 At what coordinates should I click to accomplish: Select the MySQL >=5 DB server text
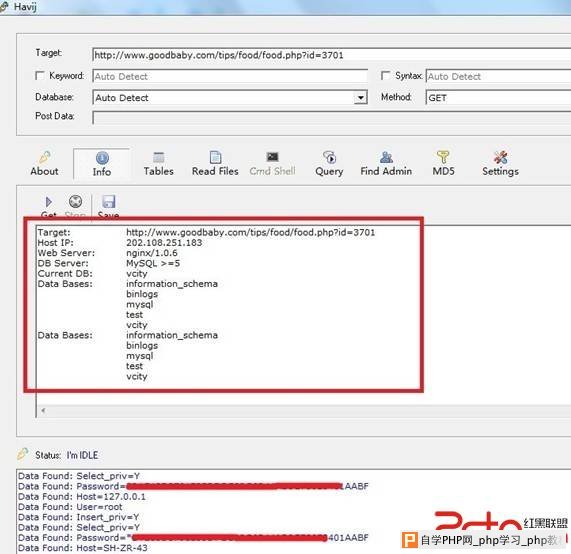click(153, 263)
